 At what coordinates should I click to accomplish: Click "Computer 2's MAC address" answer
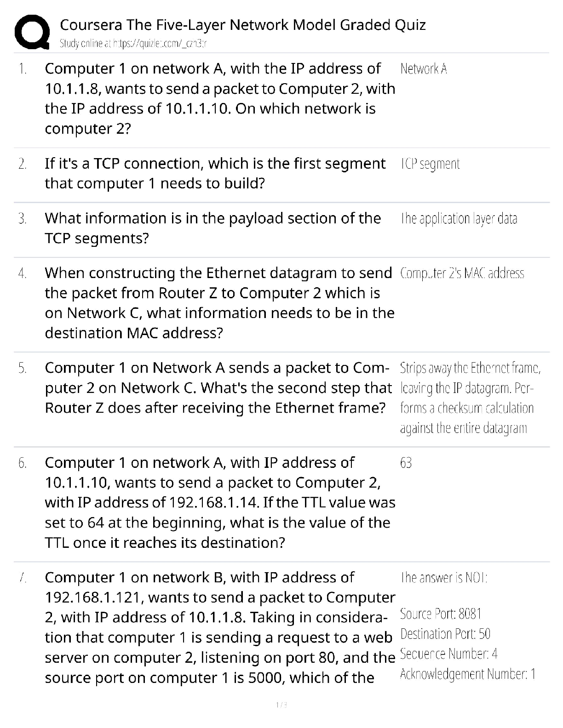coord(462,273)
